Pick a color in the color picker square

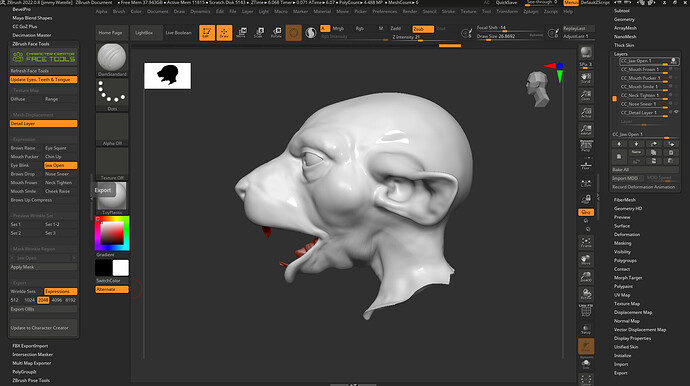112,233
